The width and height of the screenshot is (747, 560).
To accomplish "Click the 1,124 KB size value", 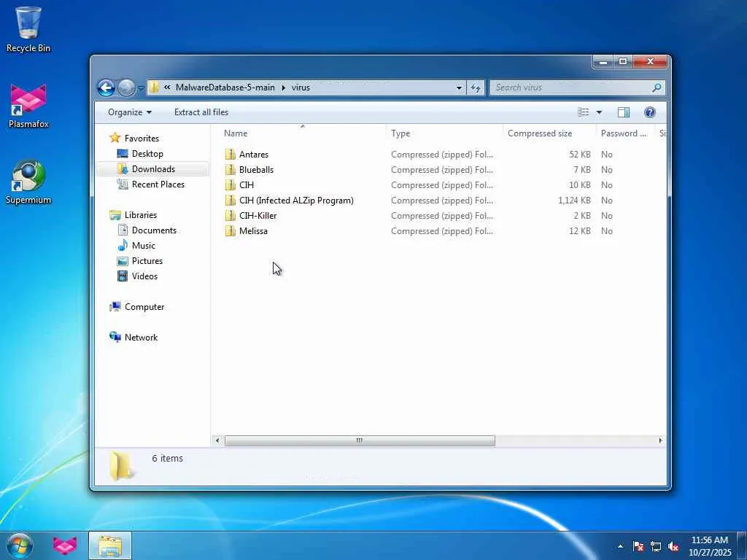I will coord(575,201).
